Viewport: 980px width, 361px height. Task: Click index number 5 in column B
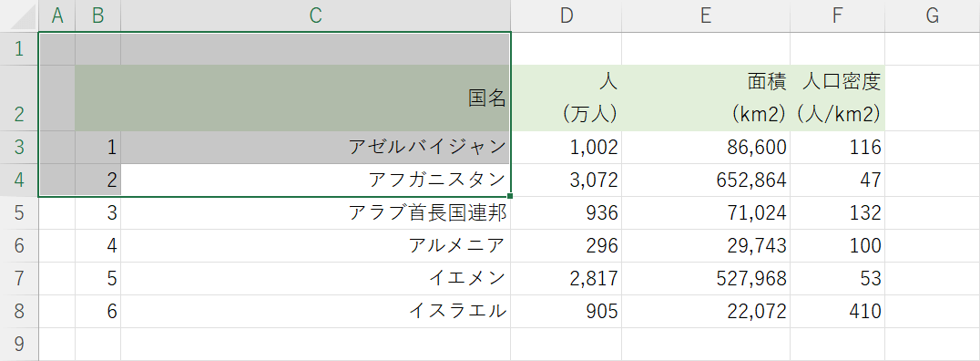pyautogui.click(x=97, y=278)
